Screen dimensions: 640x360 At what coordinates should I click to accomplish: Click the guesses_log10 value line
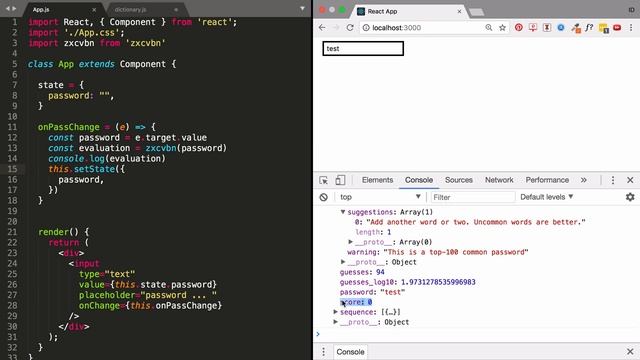coord(407,282)
